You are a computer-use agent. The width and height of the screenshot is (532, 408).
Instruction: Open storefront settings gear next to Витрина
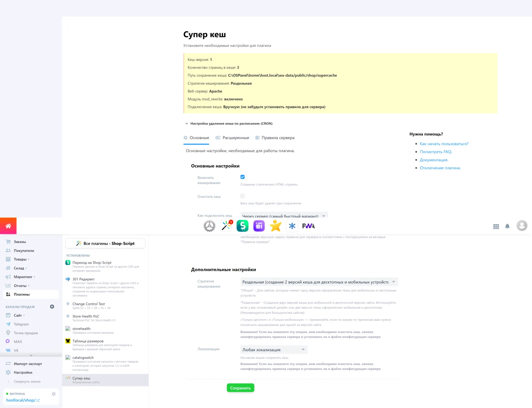[54, 394]
